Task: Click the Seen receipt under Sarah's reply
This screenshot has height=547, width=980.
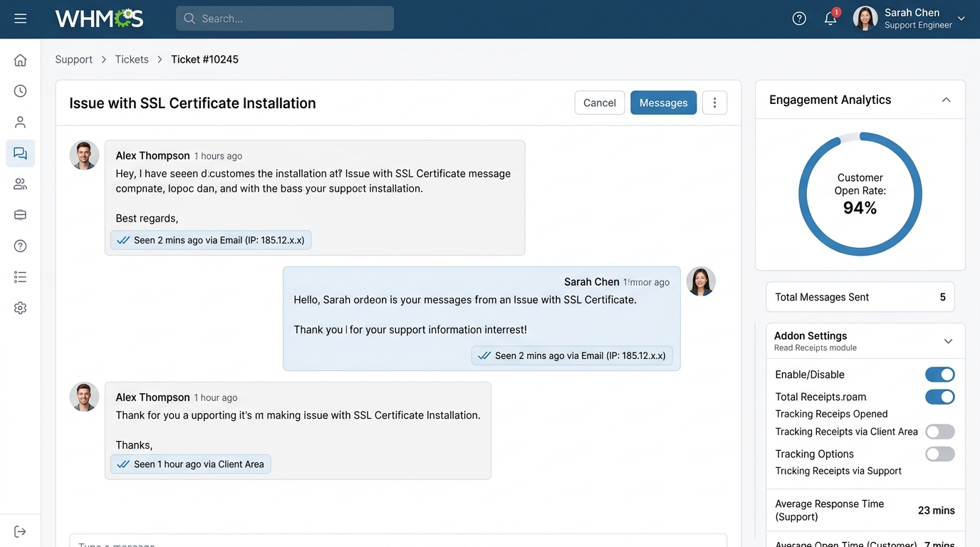Action: pyautogui.click(x=572, y=355)
